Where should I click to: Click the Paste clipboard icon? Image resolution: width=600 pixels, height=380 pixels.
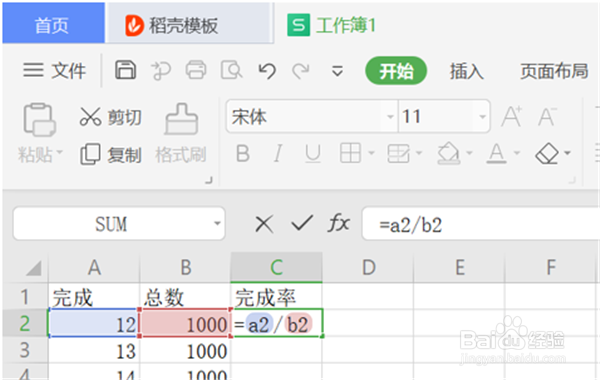(x=39, y=119)
